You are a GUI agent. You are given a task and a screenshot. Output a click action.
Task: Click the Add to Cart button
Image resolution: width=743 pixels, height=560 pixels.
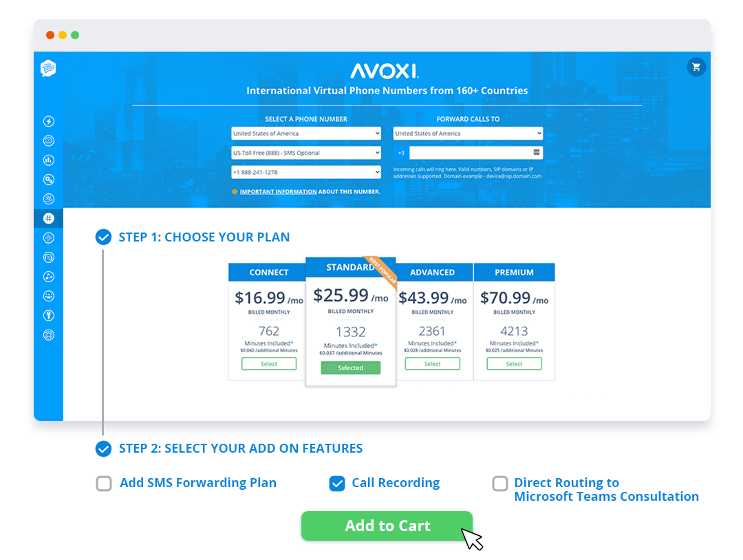(x=387, y=526)
